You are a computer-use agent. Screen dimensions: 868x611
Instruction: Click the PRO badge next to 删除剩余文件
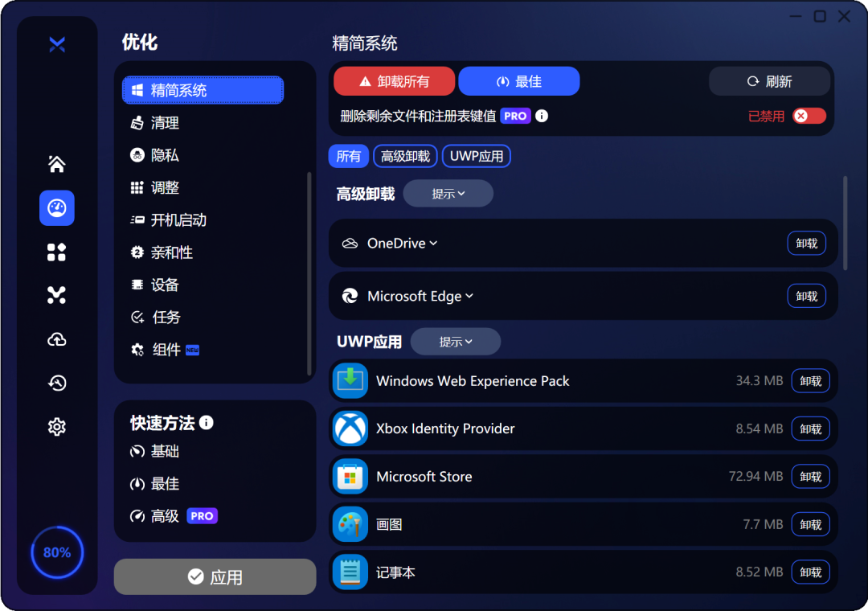pos(515,116)
